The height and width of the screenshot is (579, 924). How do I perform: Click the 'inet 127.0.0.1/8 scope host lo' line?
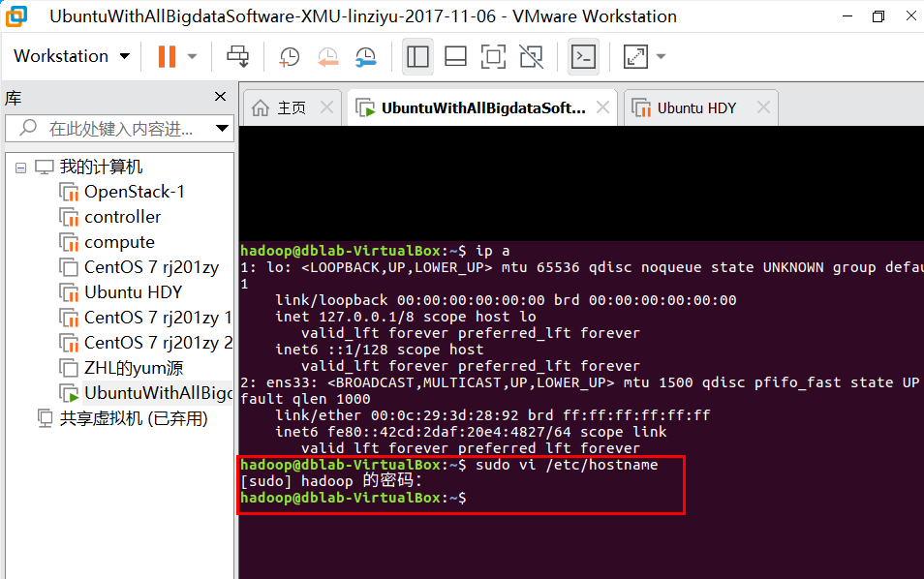tap(406, 317)
